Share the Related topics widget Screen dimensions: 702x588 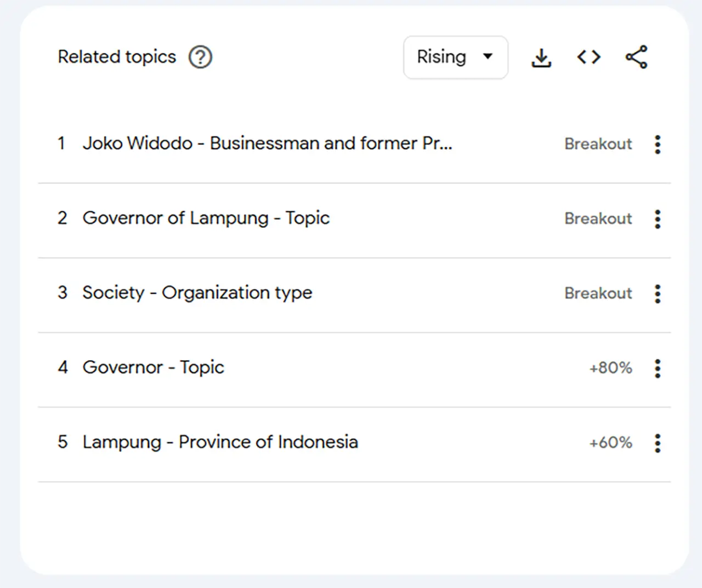(x=636, y=57)
